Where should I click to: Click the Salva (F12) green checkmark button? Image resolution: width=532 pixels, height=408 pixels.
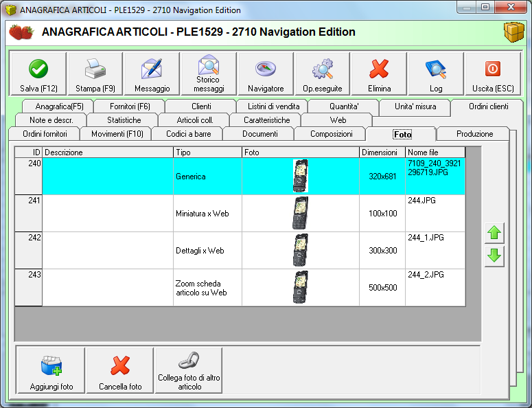click(38, 73)
